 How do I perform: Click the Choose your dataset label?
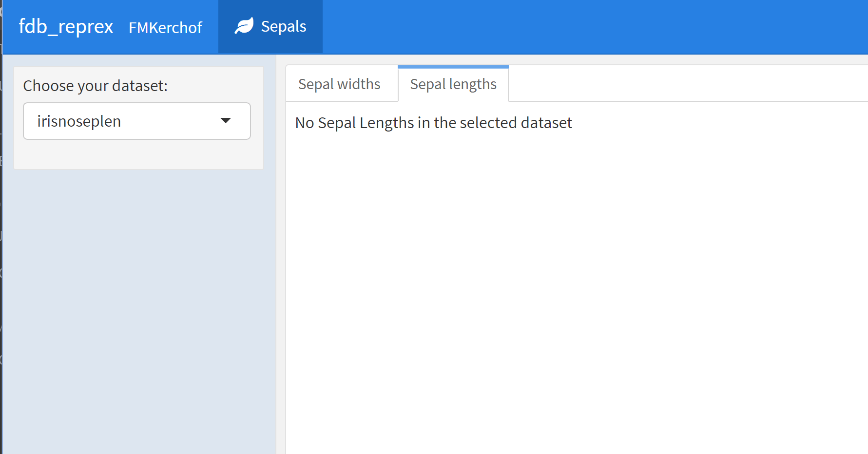coord(96,85)
